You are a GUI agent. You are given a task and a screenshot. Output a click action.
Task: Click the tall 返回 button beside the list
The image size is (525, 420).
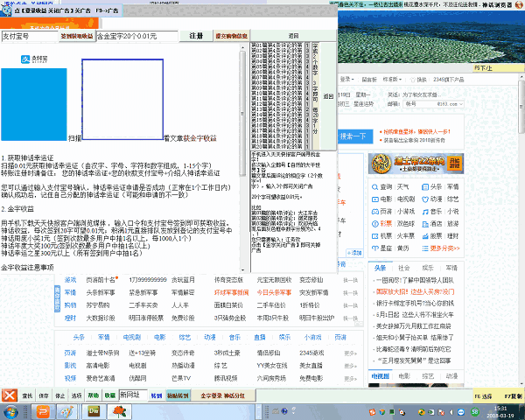[x=328, y=96]
